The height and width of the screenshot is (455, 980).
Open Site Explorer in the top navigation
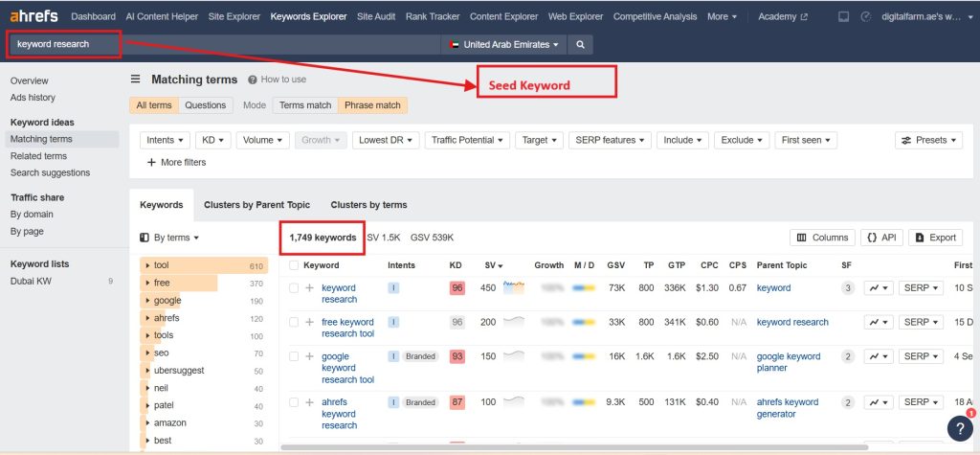(x=234, y=17)
